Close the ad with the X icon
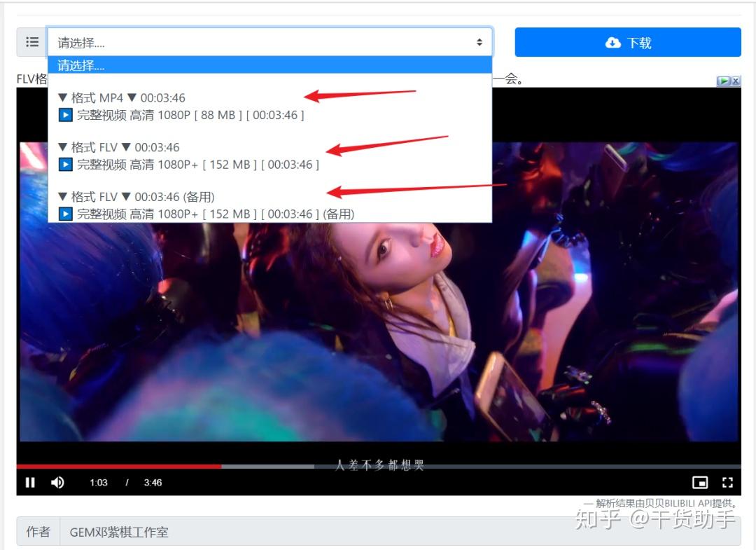756x550 pixels. [x=736, y=81]
